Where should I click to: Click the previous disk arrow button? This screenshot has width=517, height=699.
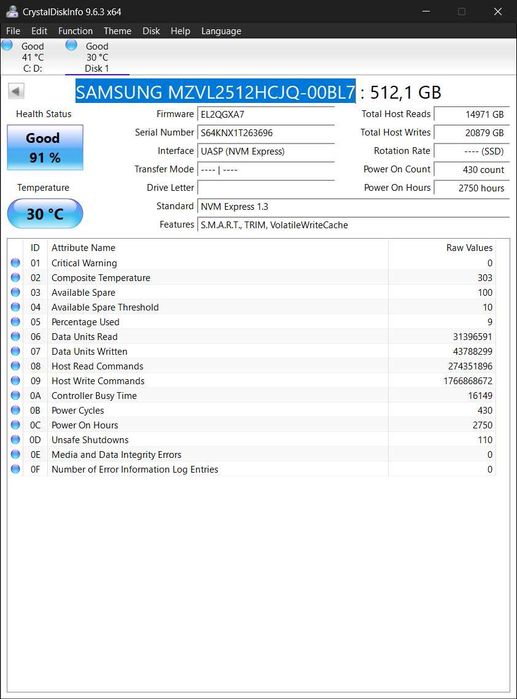tap(16, 91)
